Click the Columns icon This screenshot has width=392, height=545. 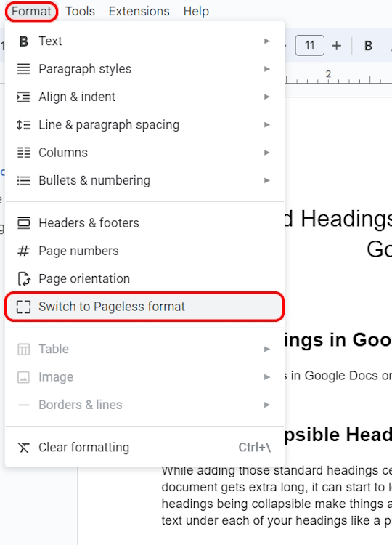[24, 153]
